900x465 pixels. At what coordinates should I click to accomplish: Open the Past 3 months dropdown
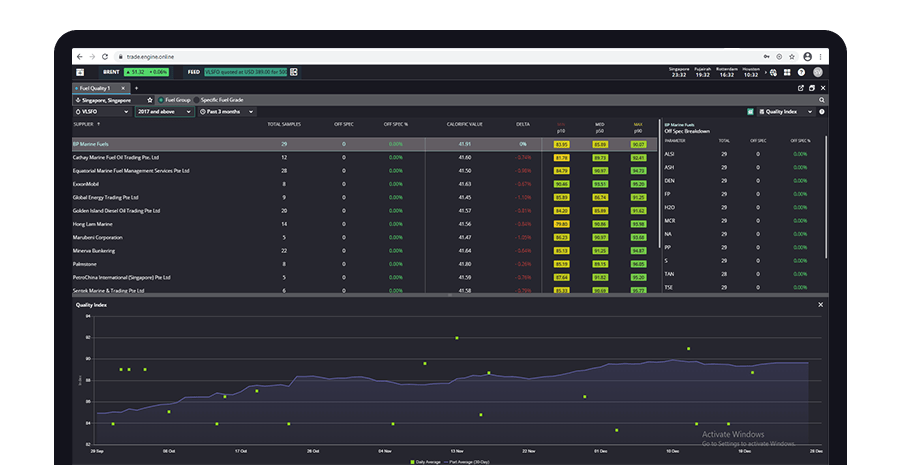click(227, 112)
